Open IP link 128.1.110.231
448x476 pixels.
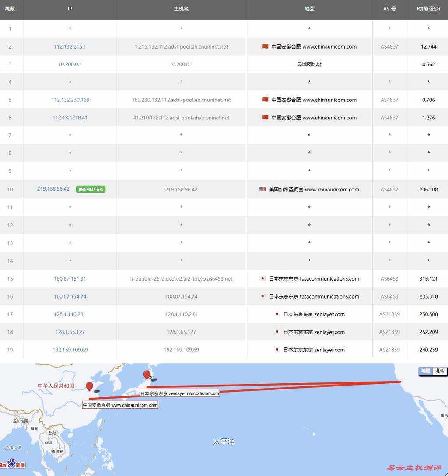70,314
